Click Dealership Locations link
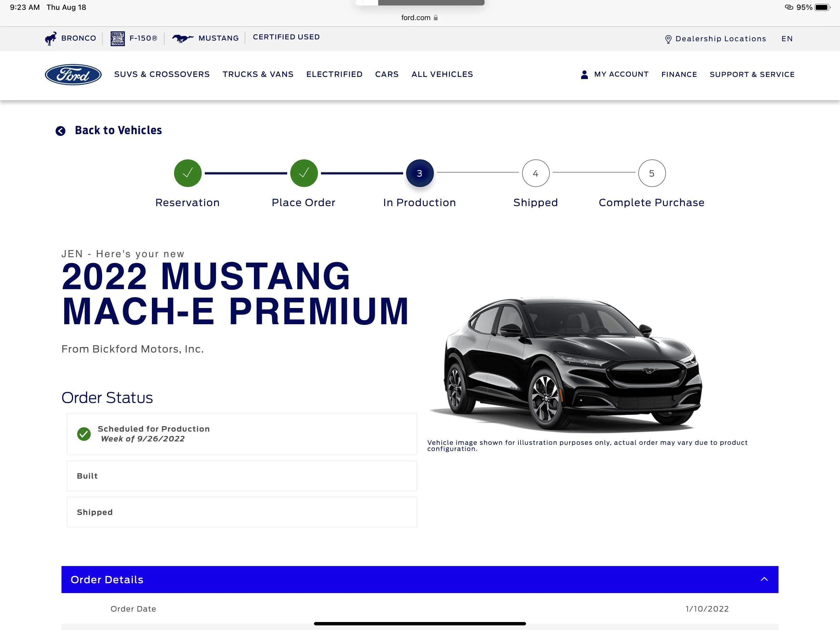This screenshot has width=840, height=630. click(x=720, y=39)
